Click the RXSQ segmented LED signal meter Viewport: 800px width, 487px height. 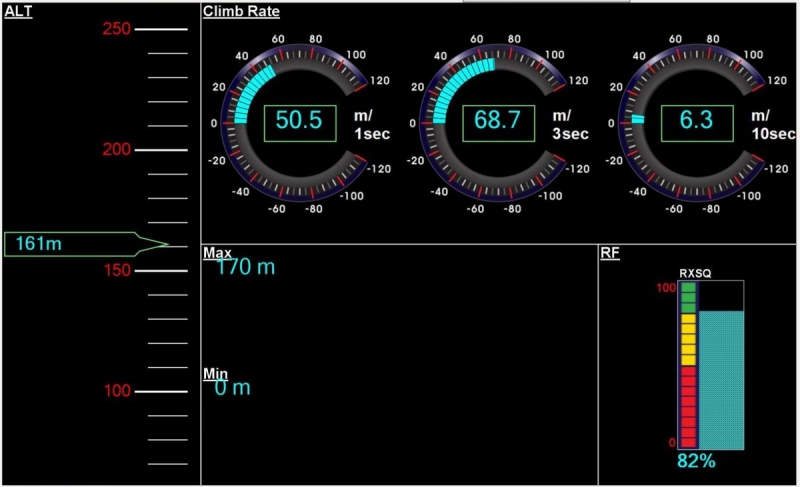tap(688, 365)
